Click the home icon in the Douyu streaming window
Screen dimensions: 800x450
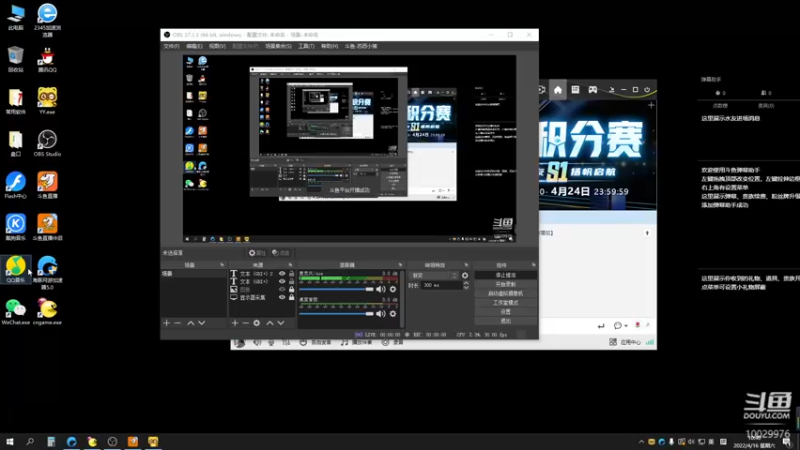click(x=558, y=90)
